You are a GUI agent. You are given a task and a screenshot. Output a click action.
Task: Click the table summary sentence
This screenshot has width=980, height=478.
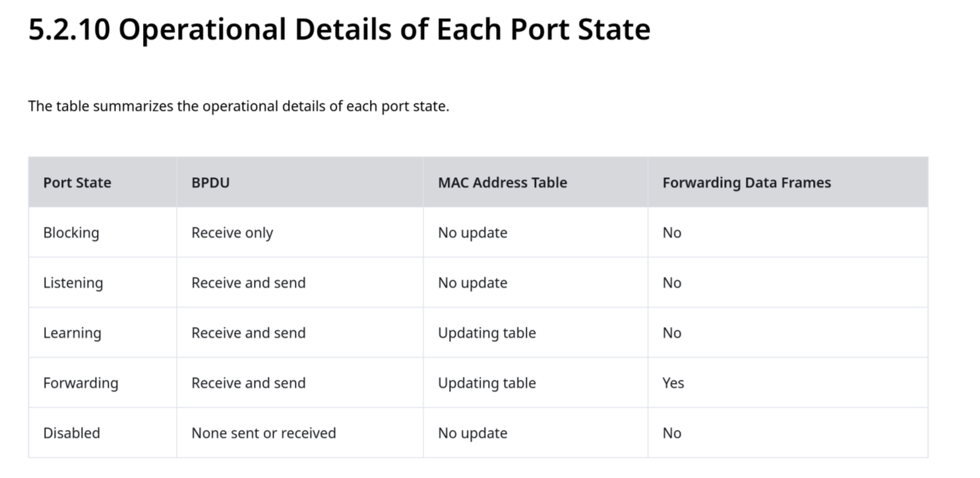(239, 106)
